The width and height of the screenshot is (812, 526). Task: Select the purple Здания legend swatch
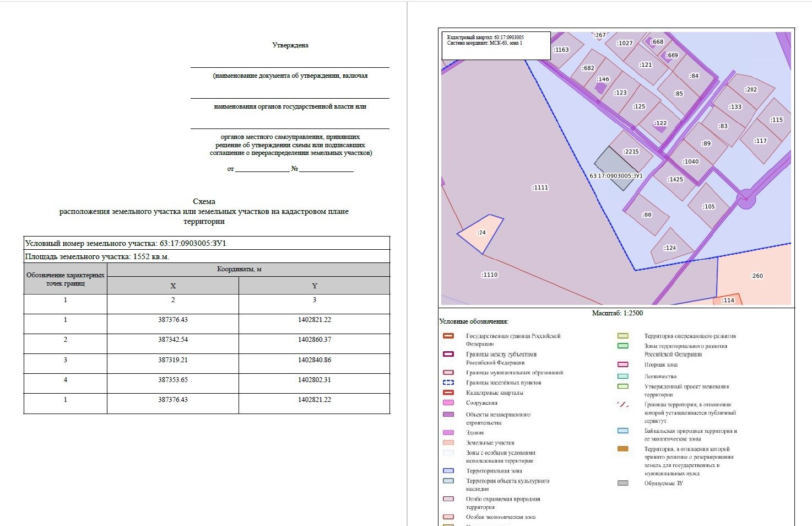[448, 433]
